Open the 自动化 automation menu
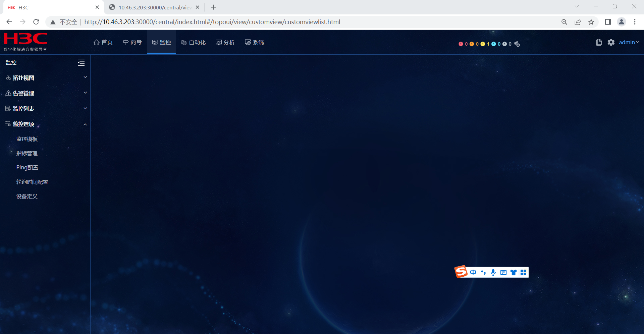This screenshot has height=334, width=644. (x=193, y=42)
